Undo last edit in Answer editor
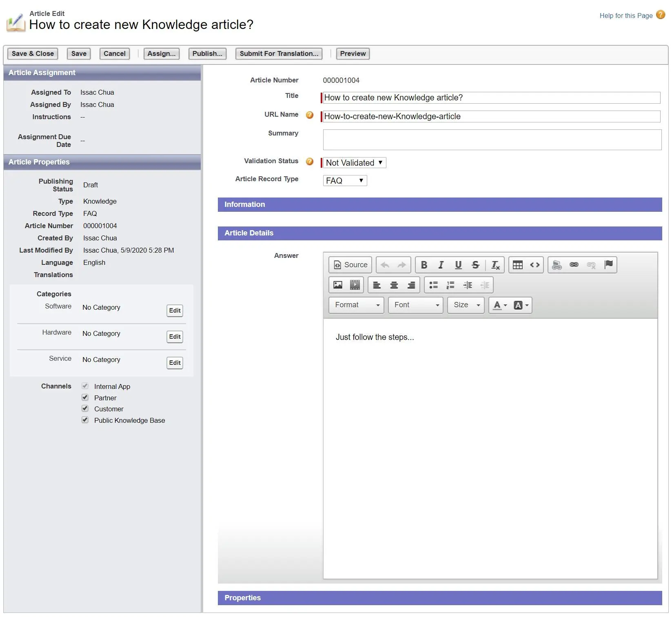672x617 pixels. pos(385,265)
